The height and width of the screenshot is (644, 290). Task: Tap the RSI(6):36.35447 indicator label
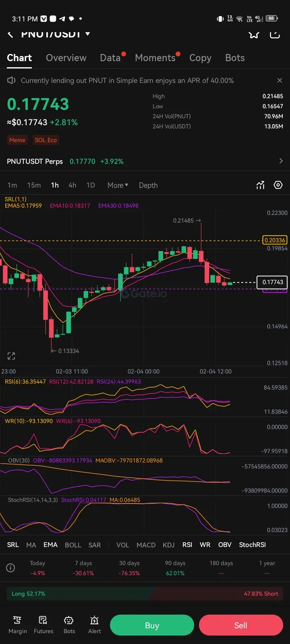pyautogui.click(x=25, y=382)
